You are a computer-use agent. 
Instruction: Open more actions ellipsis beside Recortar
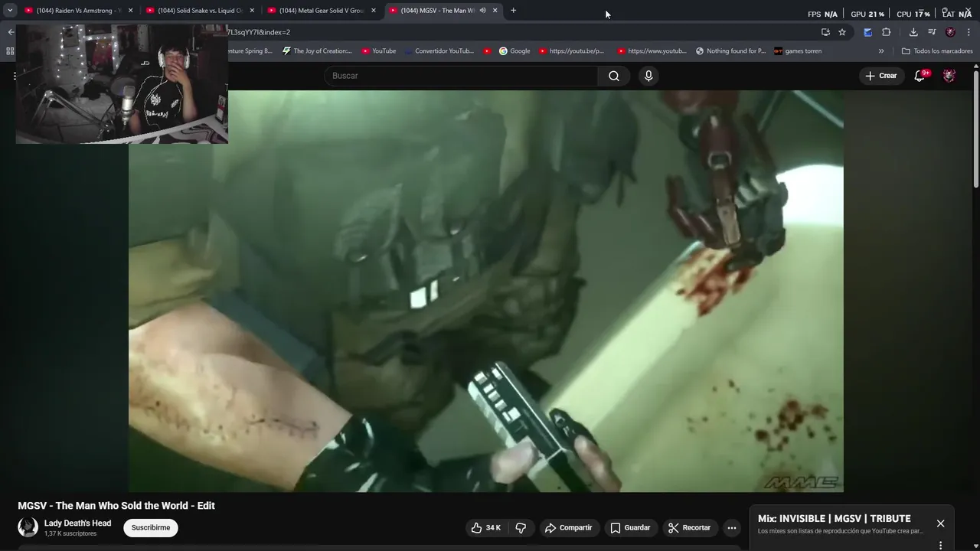pos(732,528)
